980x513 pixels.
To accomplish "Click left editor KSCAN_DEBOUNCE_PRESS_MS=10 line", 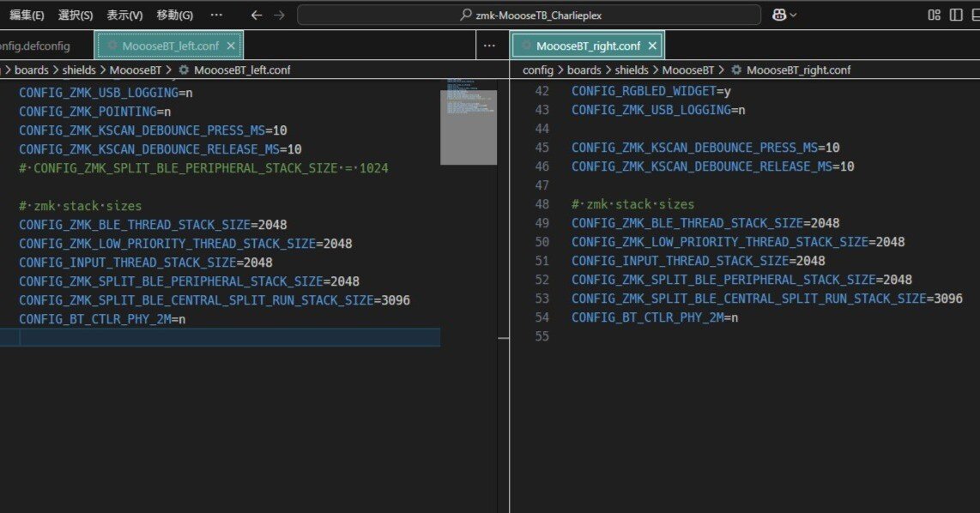I will pos(153,130).
